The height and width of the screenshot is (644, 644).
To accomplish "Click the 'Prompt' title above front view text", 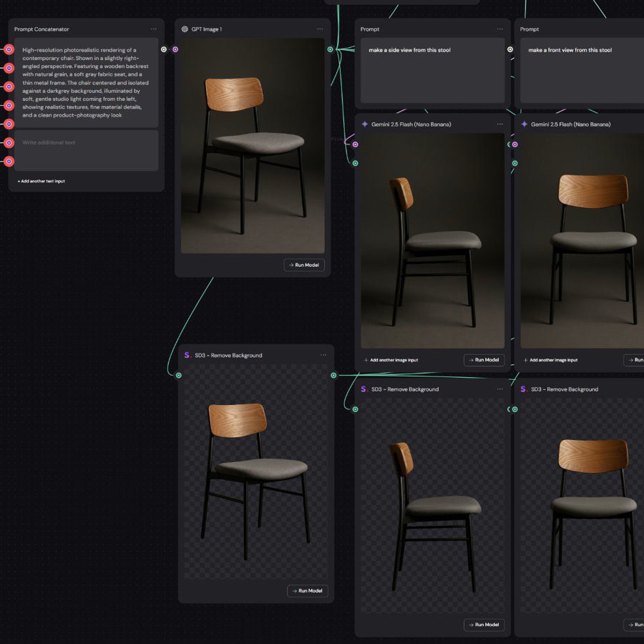I will pos(529,29).
